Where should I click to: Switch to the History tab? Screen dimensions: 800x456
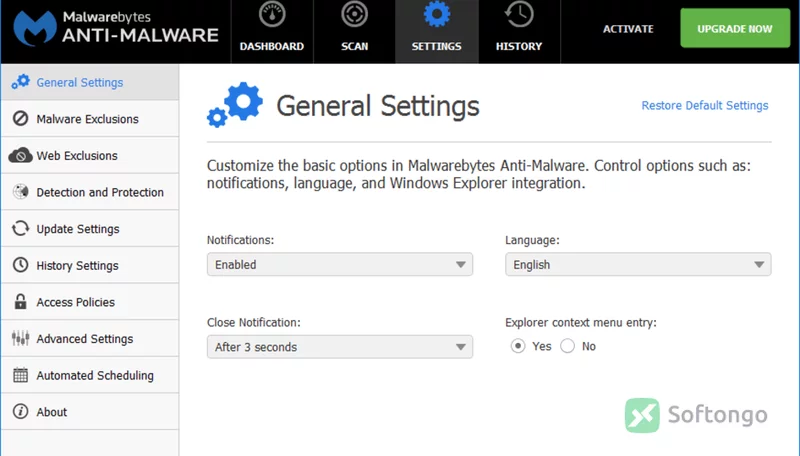(x=519, y=32)
